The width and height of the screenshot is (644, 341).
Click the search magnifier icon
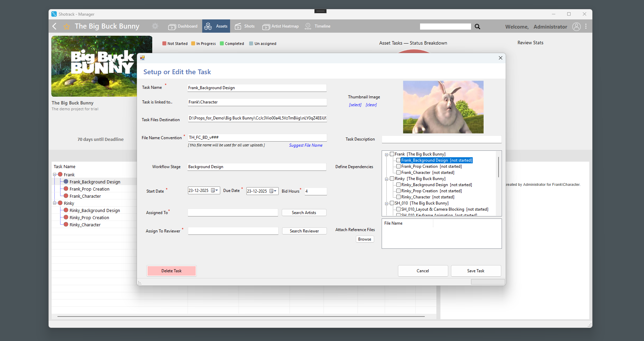[477, 26]
